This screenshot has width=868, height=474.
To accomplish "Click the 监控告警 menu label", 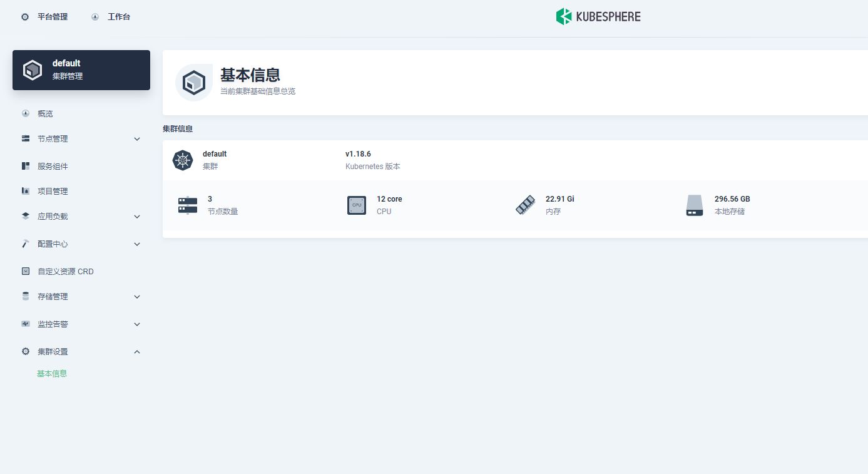I will (53, 324).
